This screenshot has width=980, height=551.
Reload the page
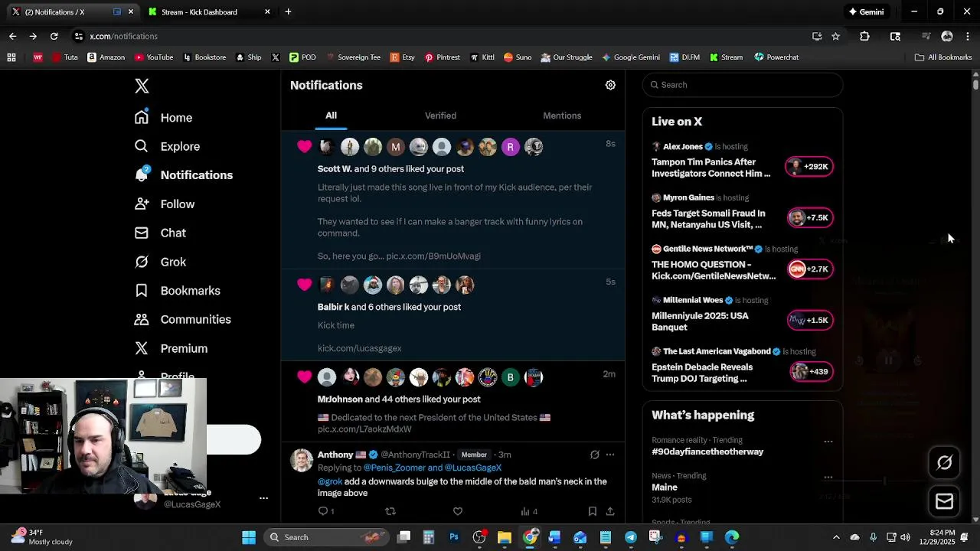click(54, 36)
